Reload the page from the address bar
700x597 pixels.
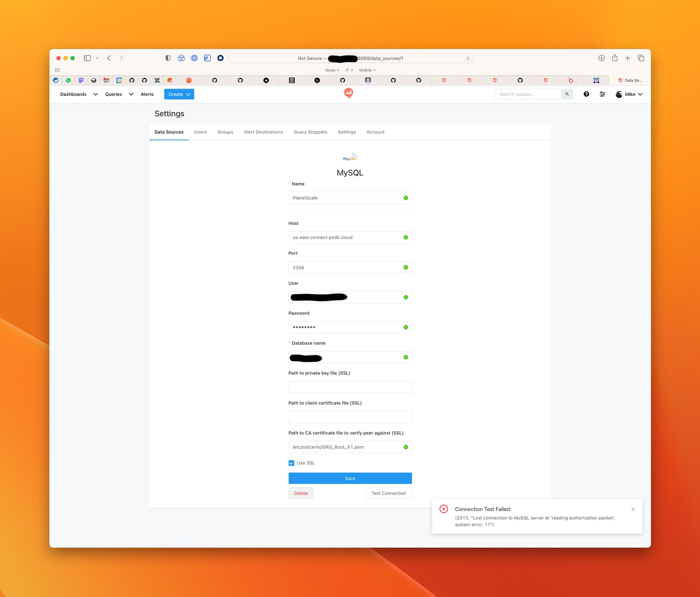point(468,58)
